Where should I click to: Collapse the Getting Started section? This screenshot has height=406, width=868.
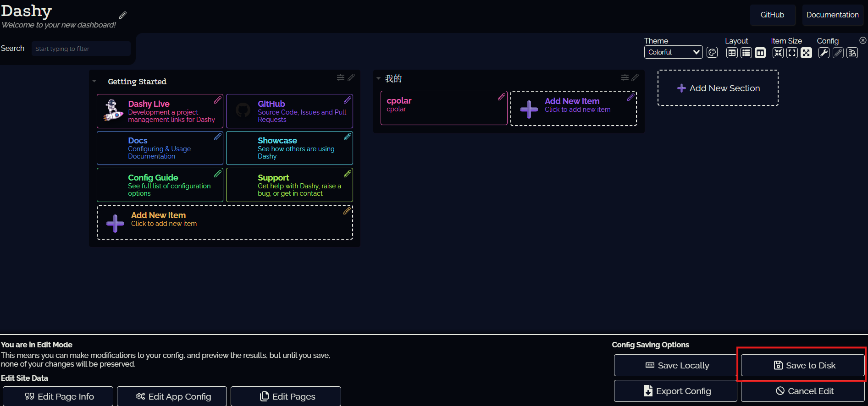(x=94, y=82)
